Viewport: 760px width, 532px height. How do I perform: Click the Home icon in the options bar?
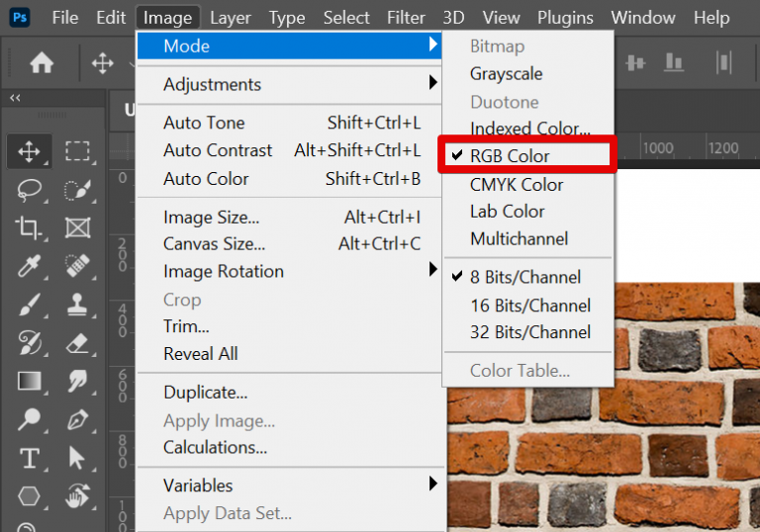tap(42, 63)
